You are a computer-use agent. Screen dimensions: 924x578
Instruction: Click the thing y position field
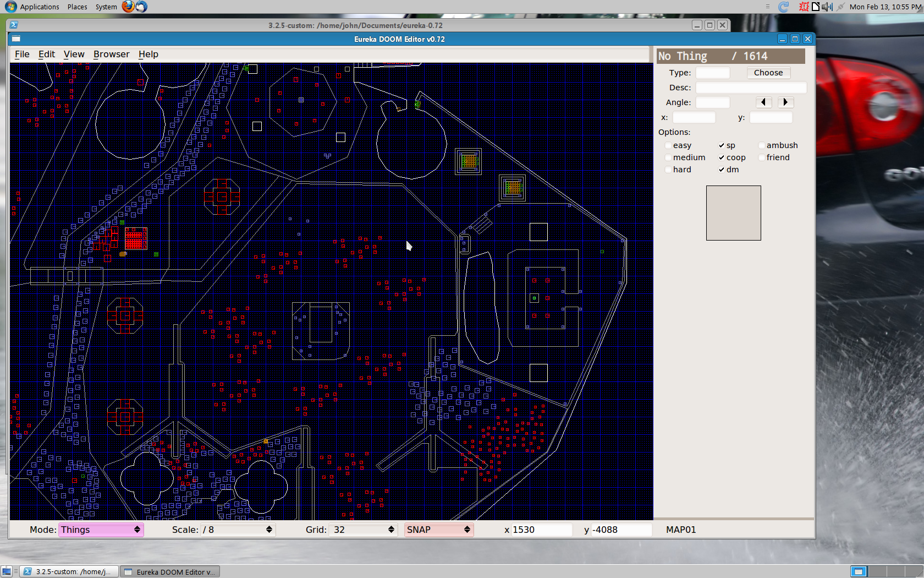click(771, 117)
